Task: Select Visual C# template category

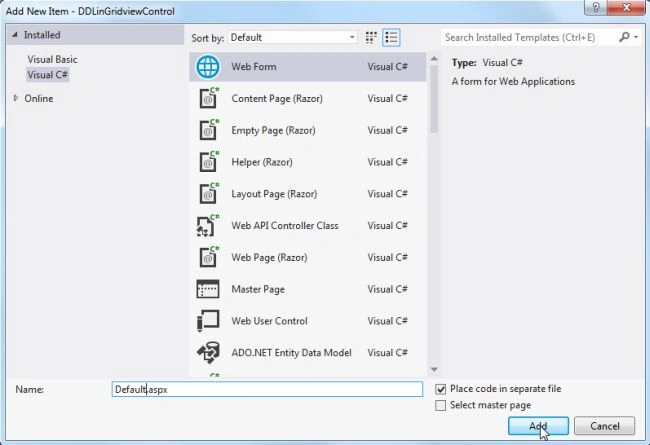Action: coord(47,75)
